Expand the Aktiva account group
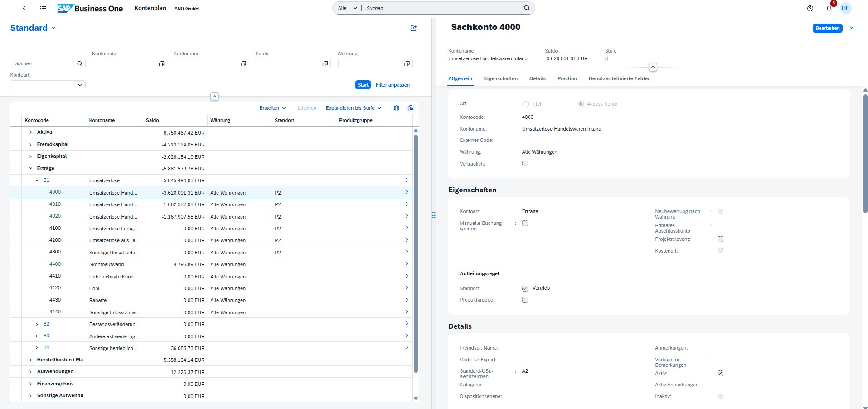868x409 pixels. coord(30,132)
